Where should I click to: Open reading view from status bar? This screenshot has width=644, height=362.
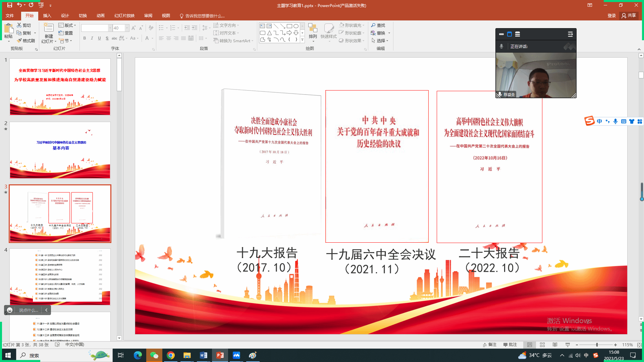[555, 345]
